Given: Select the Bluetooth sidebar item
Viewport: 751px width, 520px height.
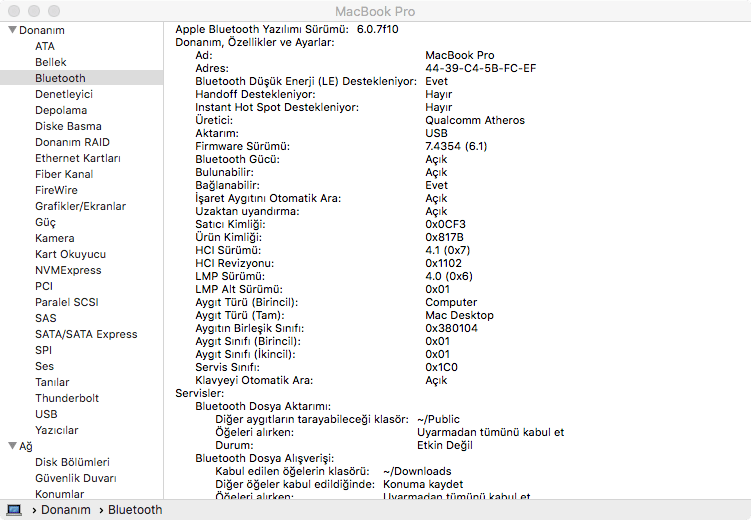Looking at the screenshot, I should pos(81,78).
